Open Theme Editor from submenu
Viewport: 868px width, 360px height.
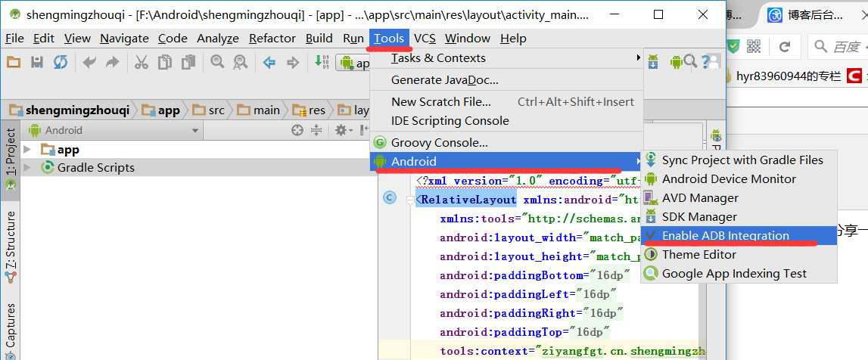click(739, 254)
